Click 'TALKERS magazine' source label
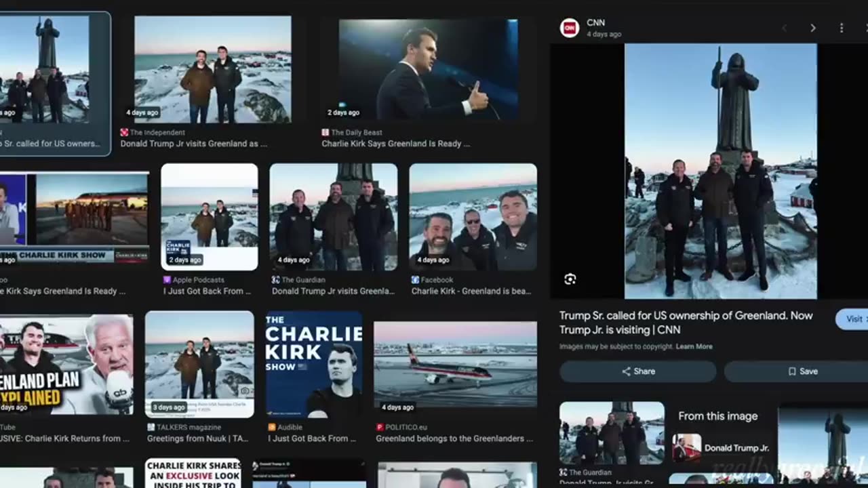Image resolution: width=868 pixels, height=488 pixels. 189,427
